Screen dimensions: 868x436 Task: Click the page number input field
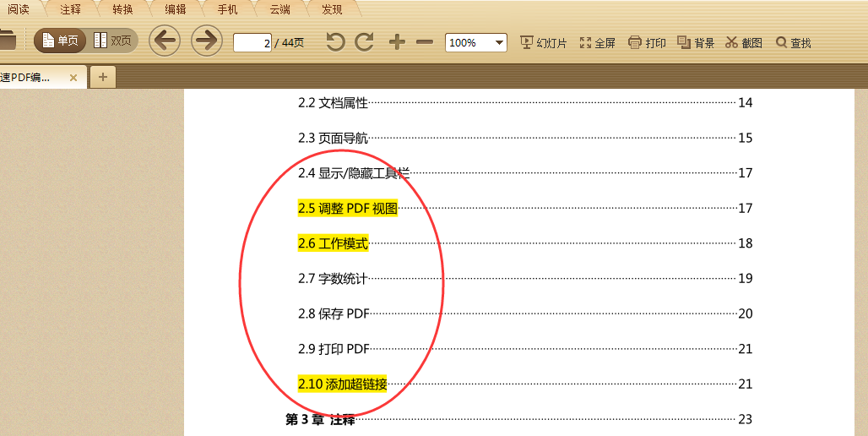(x=252, y=42)
